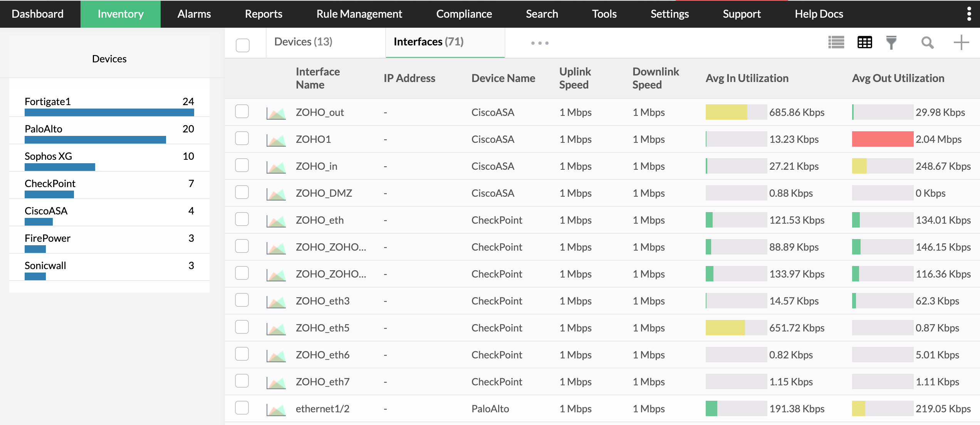Screen dimensions: 980x425
Task: Switch to the Devices tab
Action: pyautogui.click(x=304, y=41)
